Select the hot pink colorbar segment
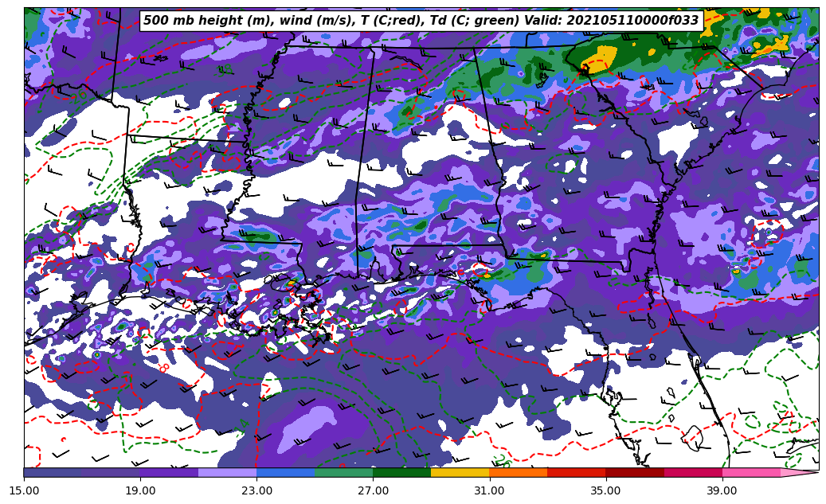826x504 pixels. pos(750,472)
